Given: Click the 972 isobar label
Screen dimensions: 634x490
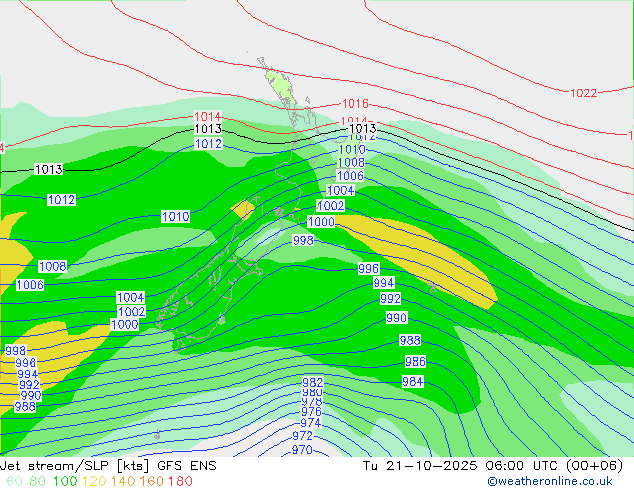Looking at the screenshot, I should pos(302,436).
